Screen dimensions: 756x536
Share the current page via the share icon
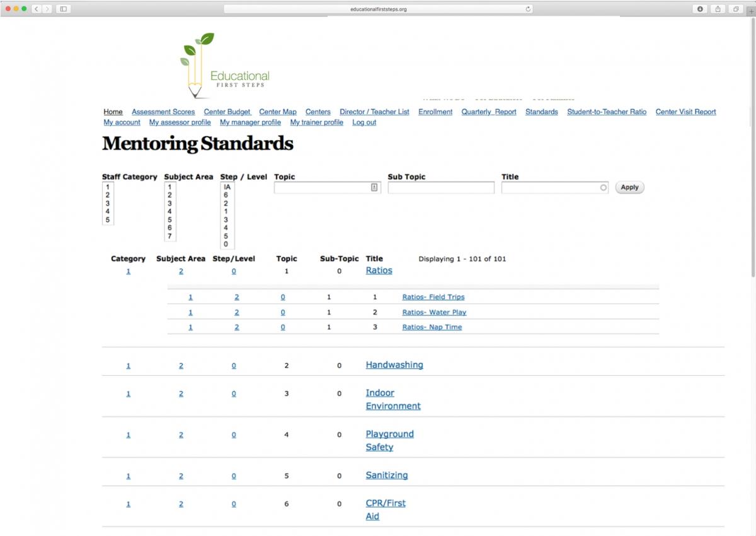click(718, 9)
